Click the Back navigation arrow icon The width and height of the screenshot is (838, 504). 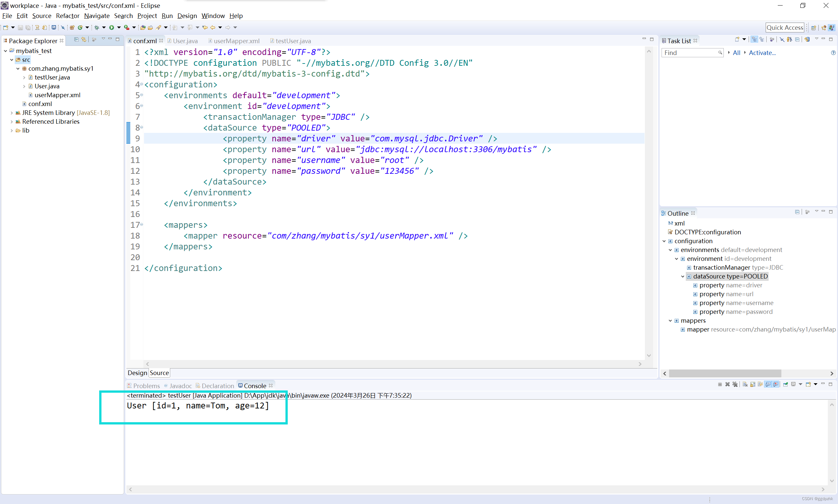(x=213, y=27)
